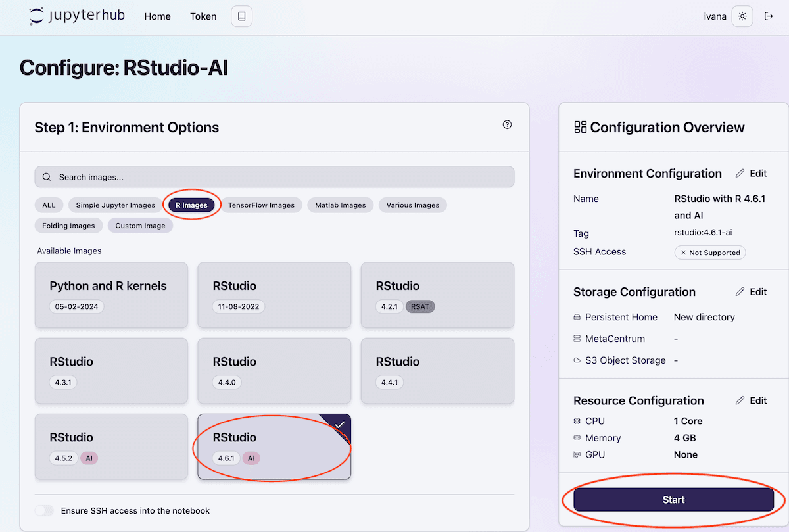
Task: Filter by Folding Images
Action: [x=69, y=226]
